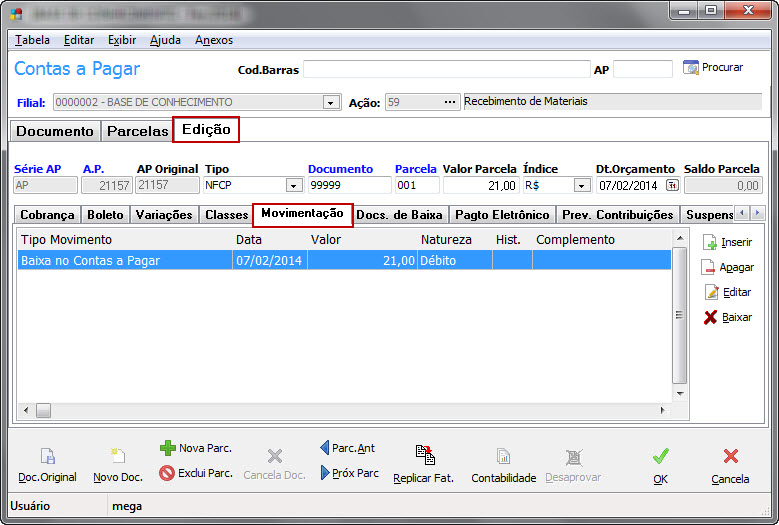
Task: Open the Docs. de Baixa tab
Action: (400, 214)
